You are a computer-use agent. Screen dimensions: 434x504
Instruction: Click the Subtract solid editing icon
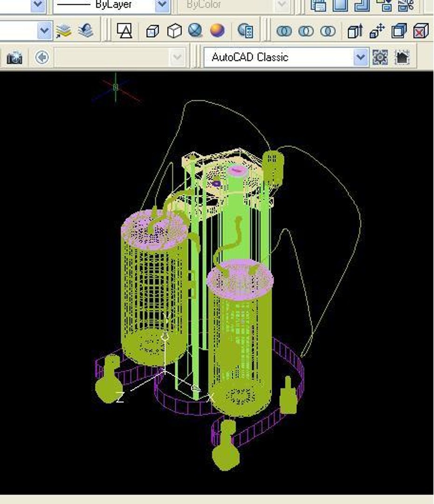pos(306,31)
